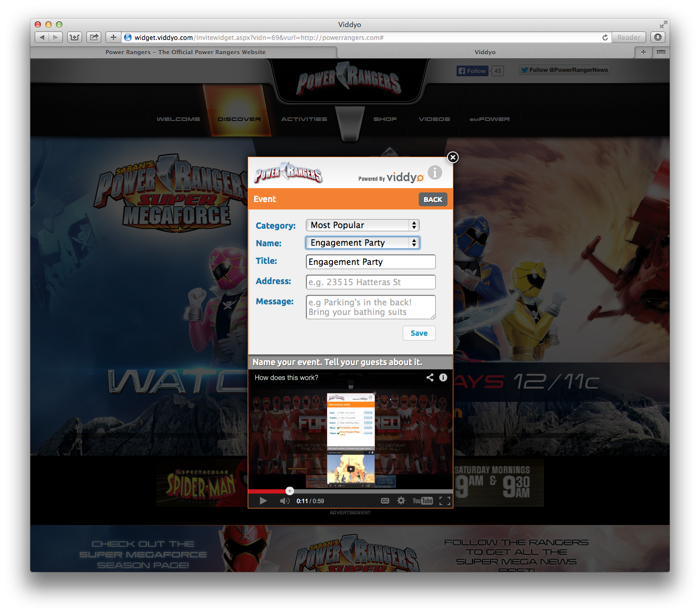Image resolution: width=700 pixels, height=614 pixels.
Task: Open the Safari share button
Action: click(x=94, y=37)
